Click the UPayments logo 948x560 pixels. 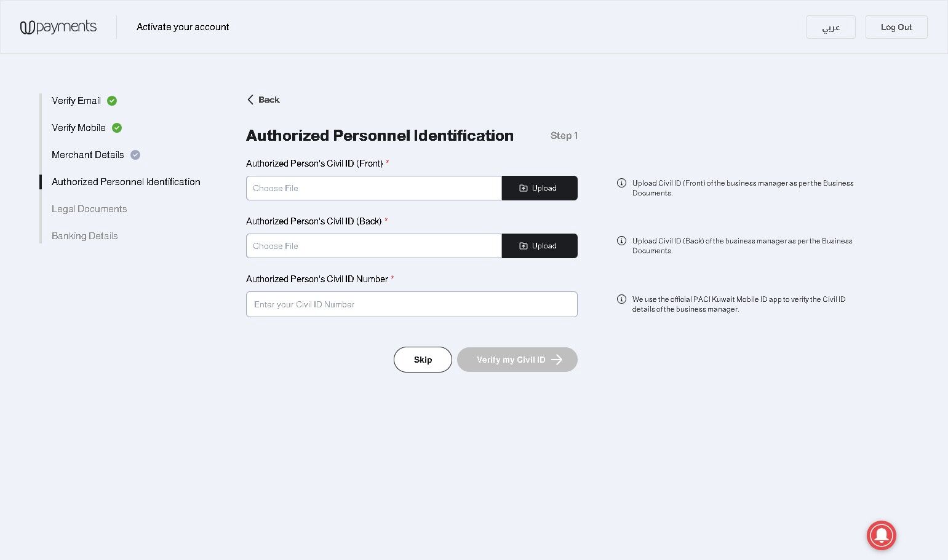coord(58,27)
